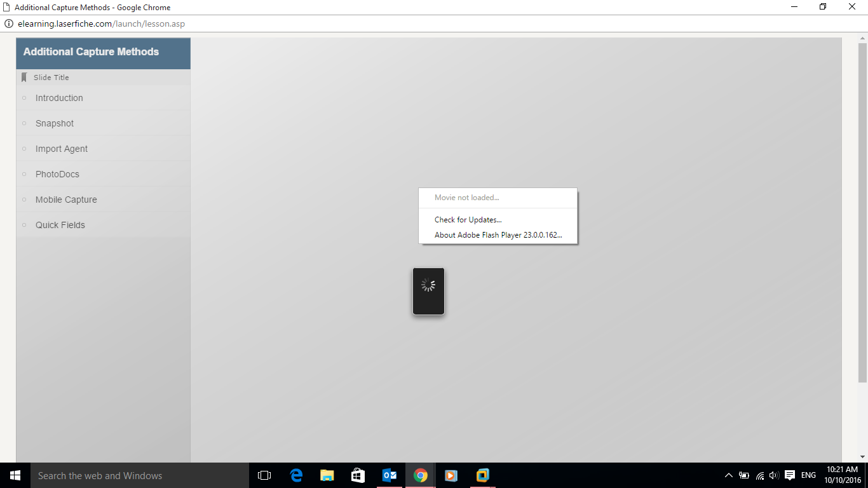Open the Windows Start menu
Screen dimensions: 868x488
tap(15, 475)
